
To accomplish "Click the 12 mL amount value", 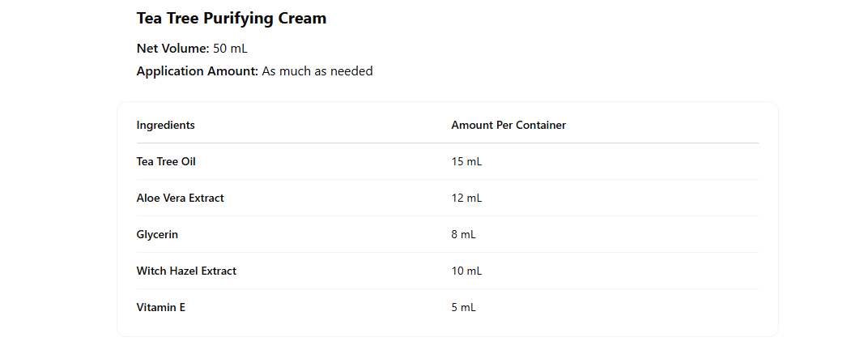I will pos(466,198).
